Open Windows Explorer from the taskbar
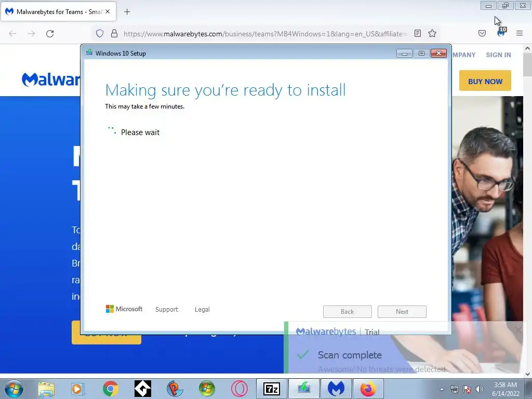 [x=46, y=389]
